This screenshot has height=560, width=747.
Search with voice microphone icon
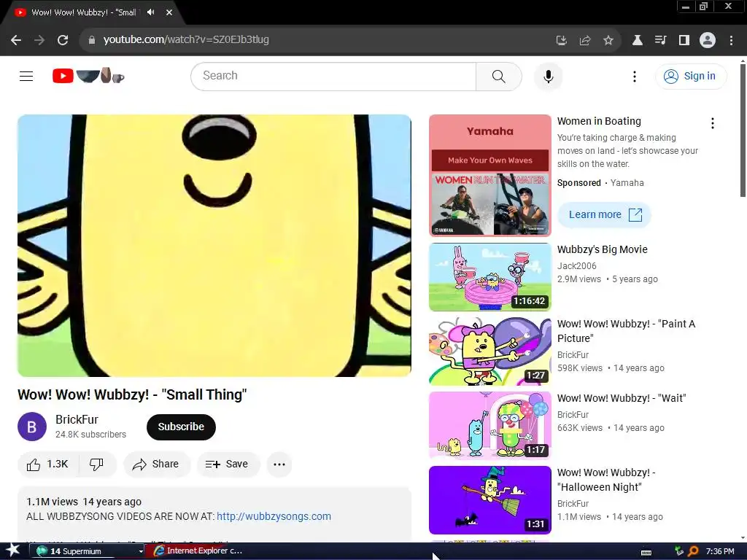tap(549, 76)
